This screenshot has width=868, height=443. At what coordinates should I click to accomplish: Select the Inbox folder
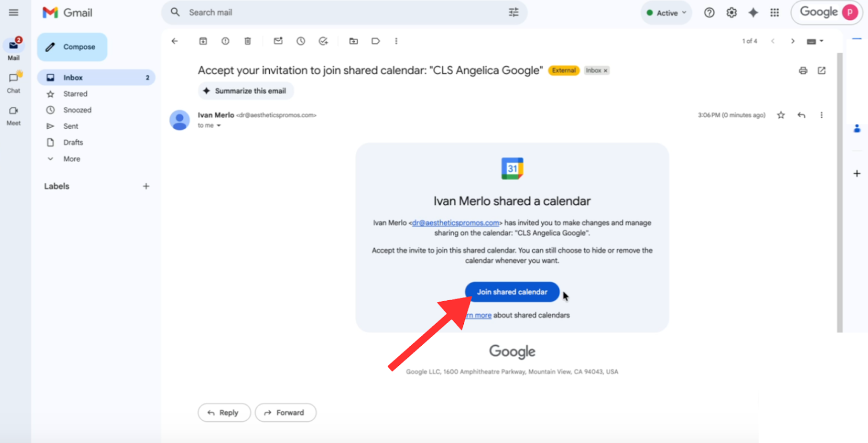96,78
